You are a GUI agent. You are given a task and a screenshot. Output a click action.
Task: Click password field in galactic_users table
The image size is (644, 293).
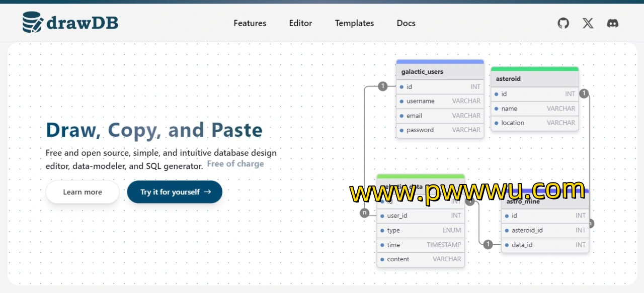tap(440, 130)
